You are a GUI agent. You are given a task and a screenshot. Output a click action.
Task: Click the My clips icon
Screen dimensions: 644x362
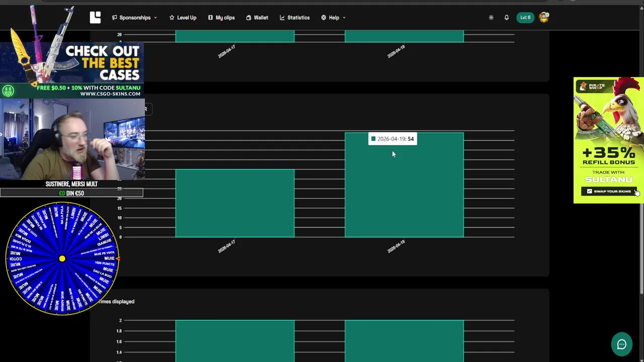[x=210, y=18]
